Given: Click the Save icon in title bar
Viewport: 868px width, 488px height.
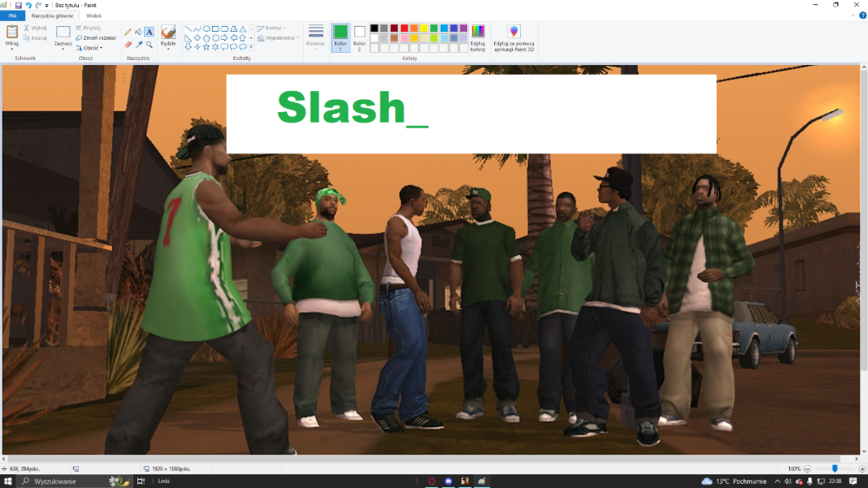Looking at the screenshot, I should pyautogui.click(x=18, y=5).
